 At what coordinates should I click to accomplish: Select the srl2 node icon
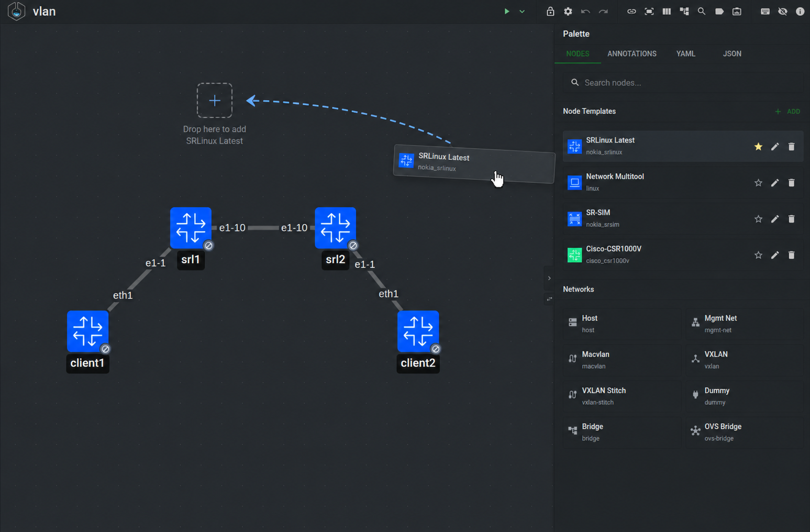coord(336,228)
